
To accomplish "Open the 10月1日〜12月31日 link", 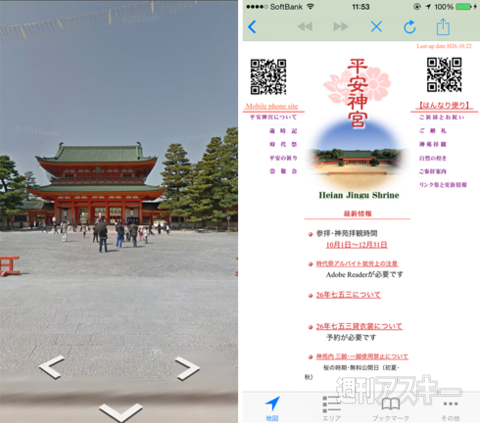I will [x=356, y=245].
